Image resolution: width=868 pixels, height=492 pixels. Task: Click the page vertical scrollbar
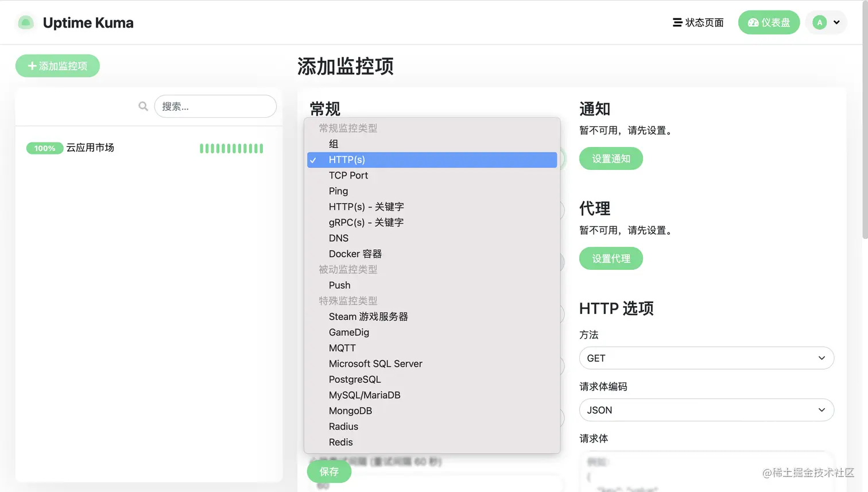(x=865, y=119)
